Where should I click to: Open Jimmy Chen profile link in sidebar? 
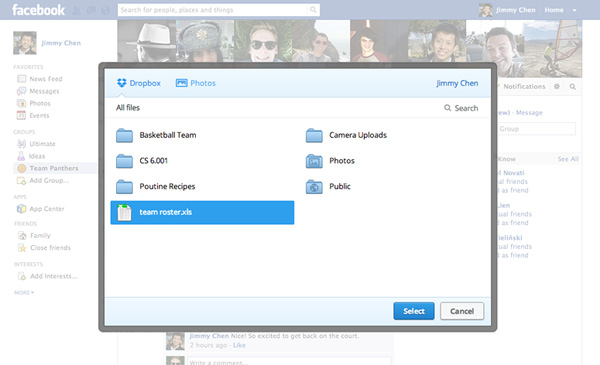61,43
